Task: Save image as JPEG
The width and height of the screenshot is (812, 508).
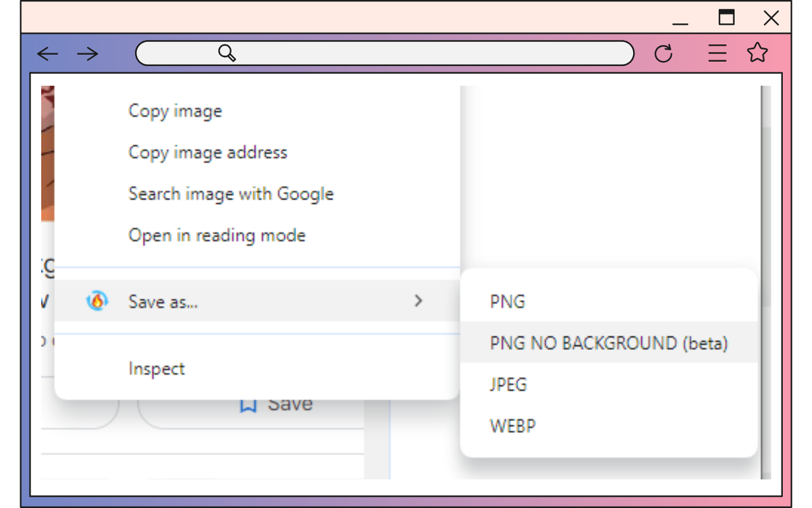Action: (x=508, y=384)
